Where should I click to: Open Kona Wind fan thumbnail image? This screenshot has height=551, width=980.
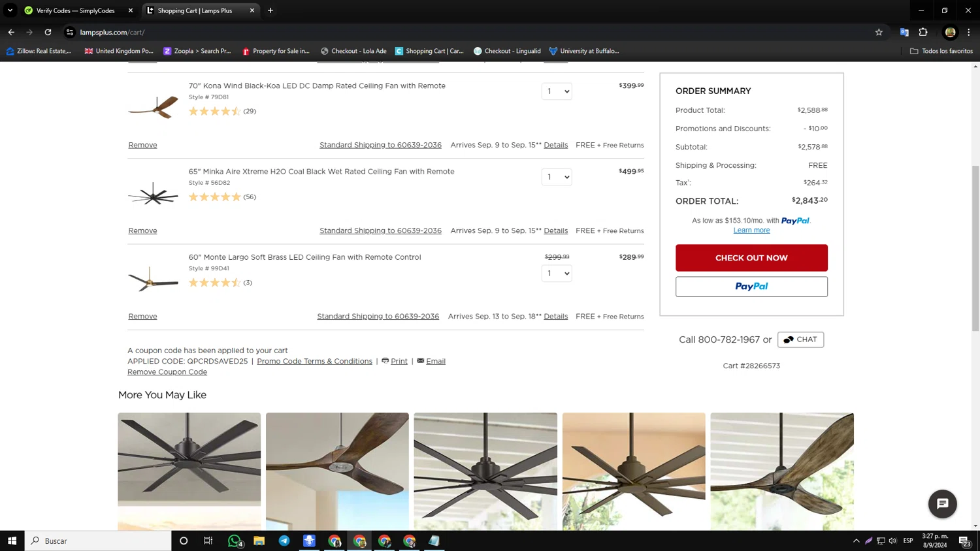pyautogui.click(x=154, y=107)
